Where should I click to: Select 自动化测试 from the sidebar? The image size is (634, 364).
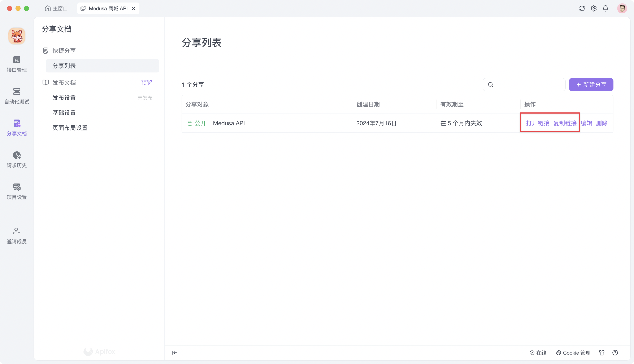click(x=17, y=96)
